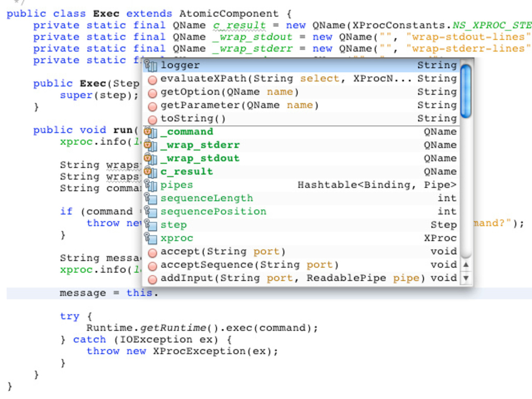Choose c_result QName suggestion

pyautogui.click(x=301, y=171)
